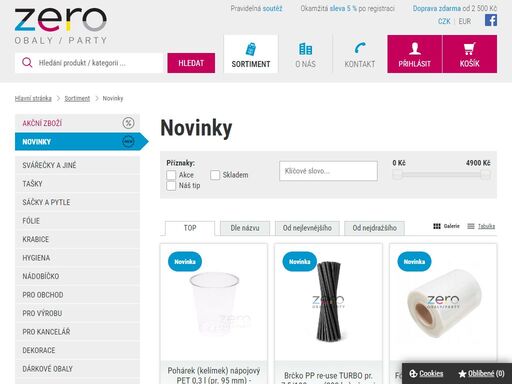Open the foil roll product image
512x384 pixels.
coord(444,303)
